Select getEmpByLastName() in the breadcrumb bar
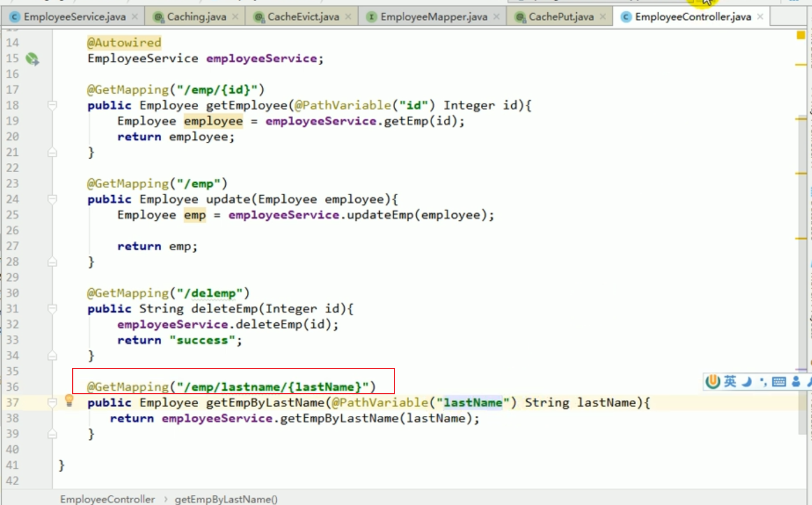 click(x=226, y=499)
